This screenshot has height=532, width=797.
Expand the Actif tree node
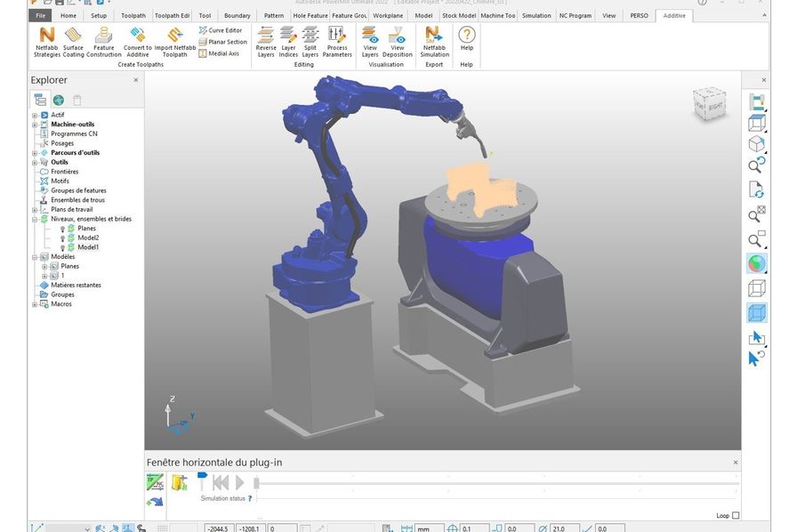(x=35, y=116)
